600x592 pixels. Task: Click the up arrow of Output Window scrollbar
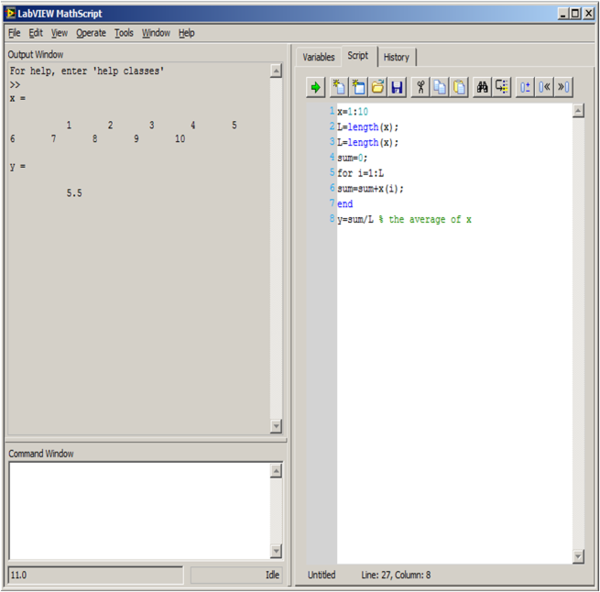(x=276, y=71)
